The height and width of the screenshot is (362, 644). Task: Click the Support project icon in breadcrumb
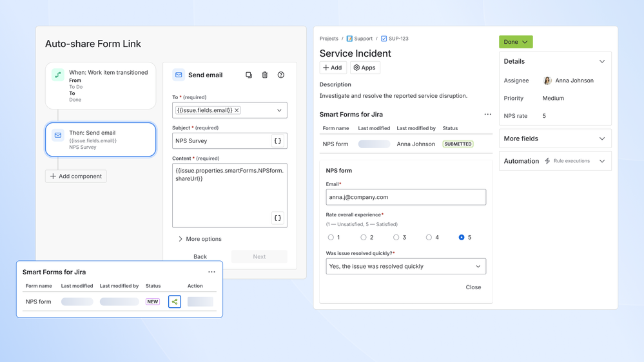[x=349, y=39]
